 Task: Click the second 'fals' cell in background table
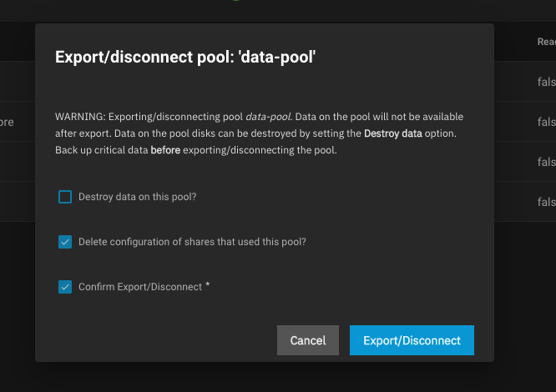(x=546, y=122)
